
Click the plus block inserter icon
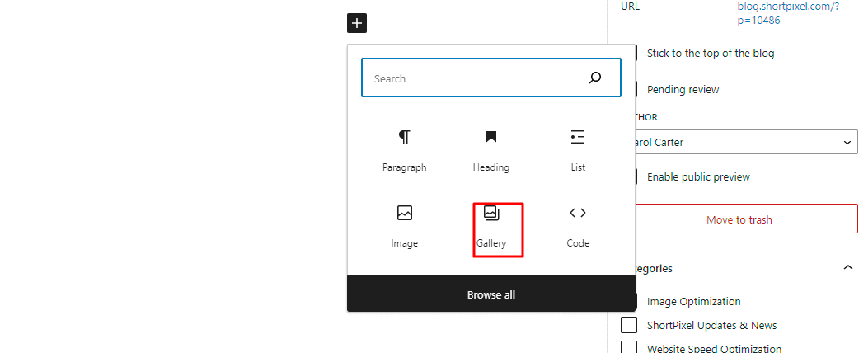pyautogui.click(x=357, y=24)
